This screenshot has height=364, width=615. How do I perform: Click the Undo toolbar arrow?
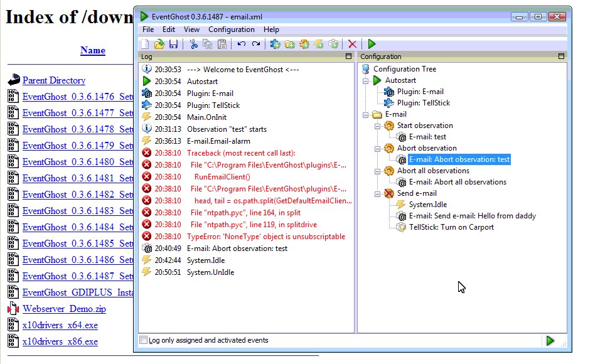point(241,44)
